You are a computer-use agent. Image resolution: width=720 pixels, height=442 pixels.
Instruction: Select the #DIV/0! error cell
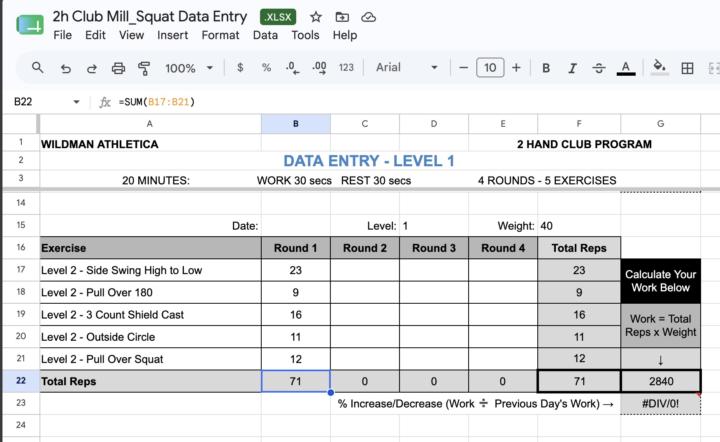(661, 403)
